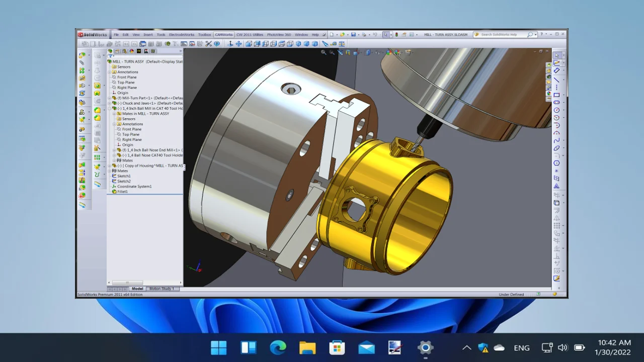
Task: Open the ConfigurationManager tab icon
Action: point(124,51)
